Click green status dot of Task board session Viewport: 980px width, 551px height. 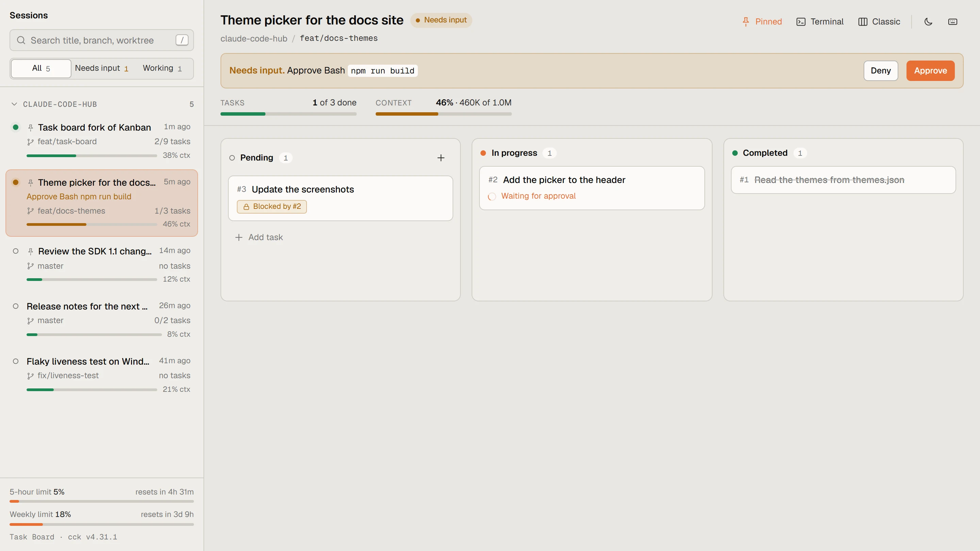click(16, 127)
